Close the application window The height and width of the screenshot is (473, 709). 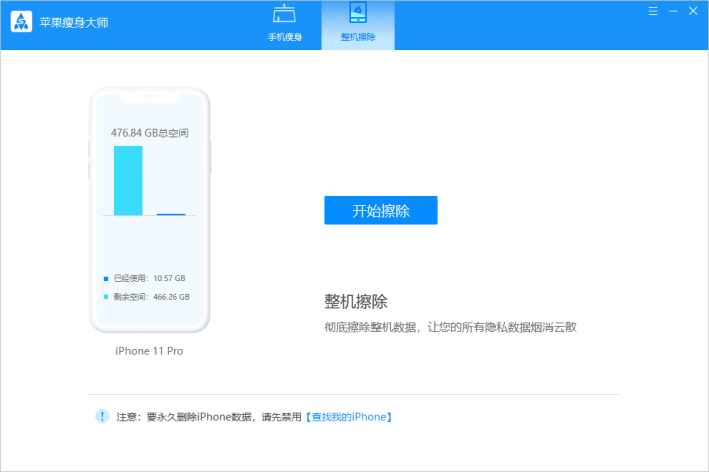[x=693, y=11]
